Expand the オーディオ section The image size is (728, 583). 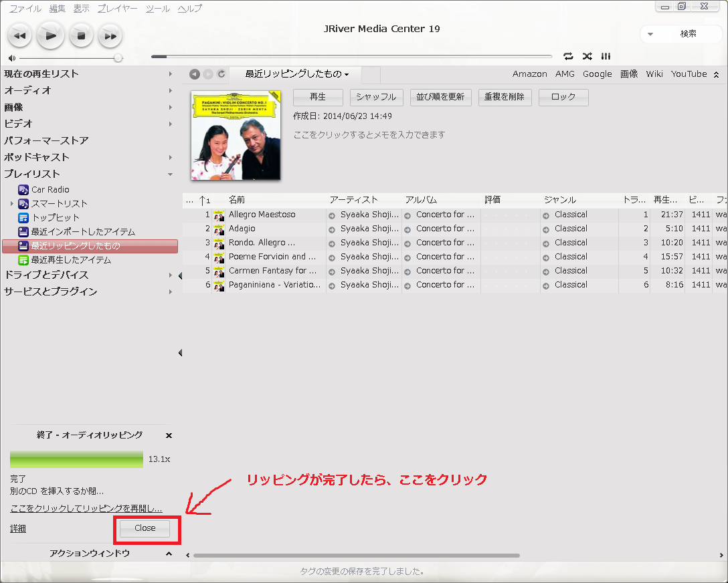tap(171, 90)
